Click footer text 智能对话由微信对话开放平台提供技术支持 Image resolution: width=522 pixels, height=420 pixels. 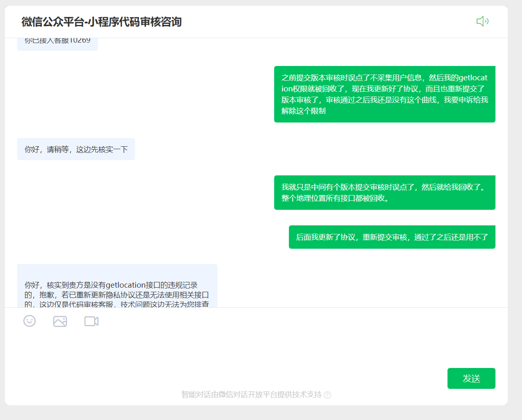[x=252, y=395]
